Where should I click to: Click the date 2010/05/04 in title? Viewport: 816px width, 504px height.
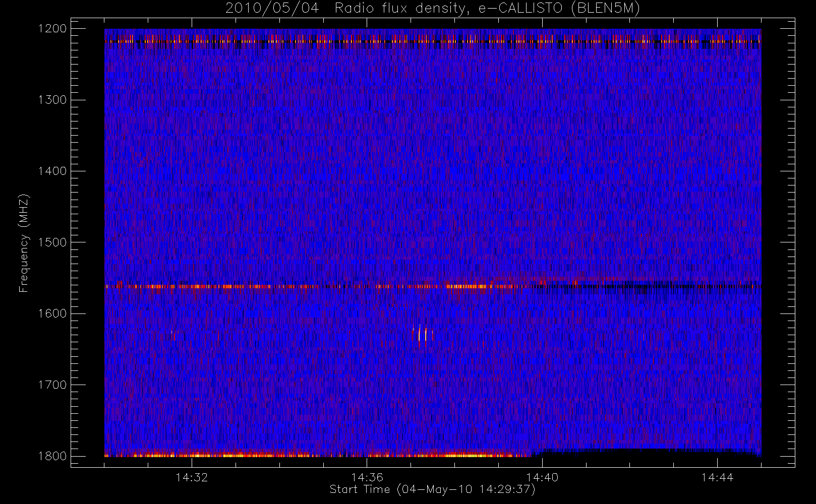click(x=272, y=9)
